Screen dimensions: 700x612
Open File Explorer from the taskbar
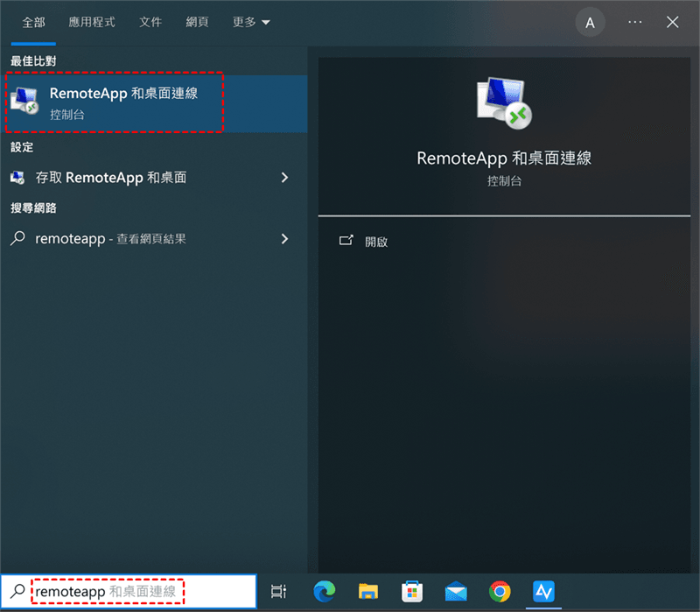(368, 592)
